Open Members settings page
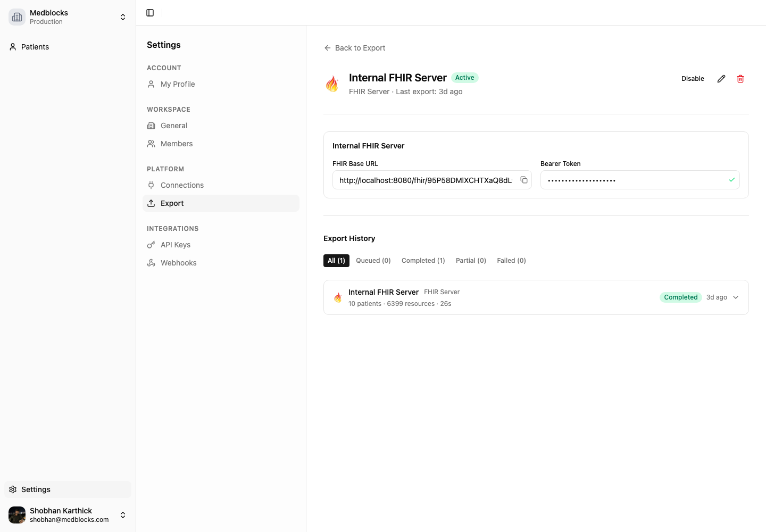 click(221, 144)
